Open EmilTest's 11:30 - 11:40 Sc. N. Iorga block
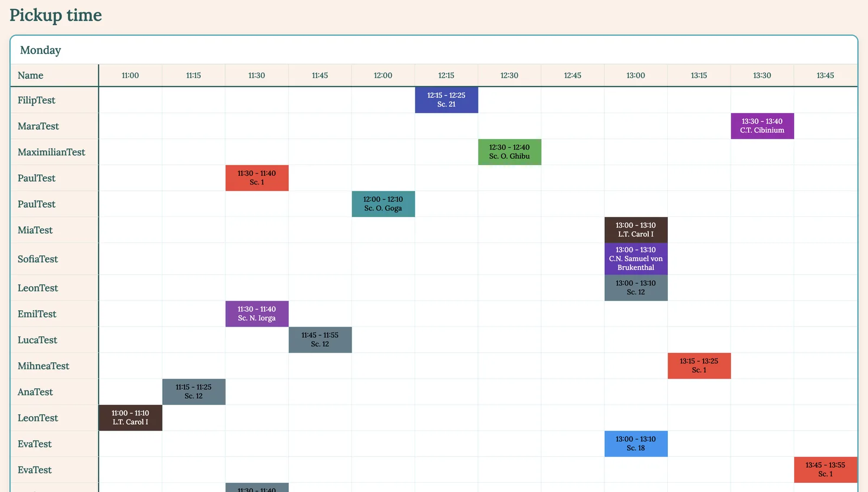This screenshot has height=492, width=868. 257,314
